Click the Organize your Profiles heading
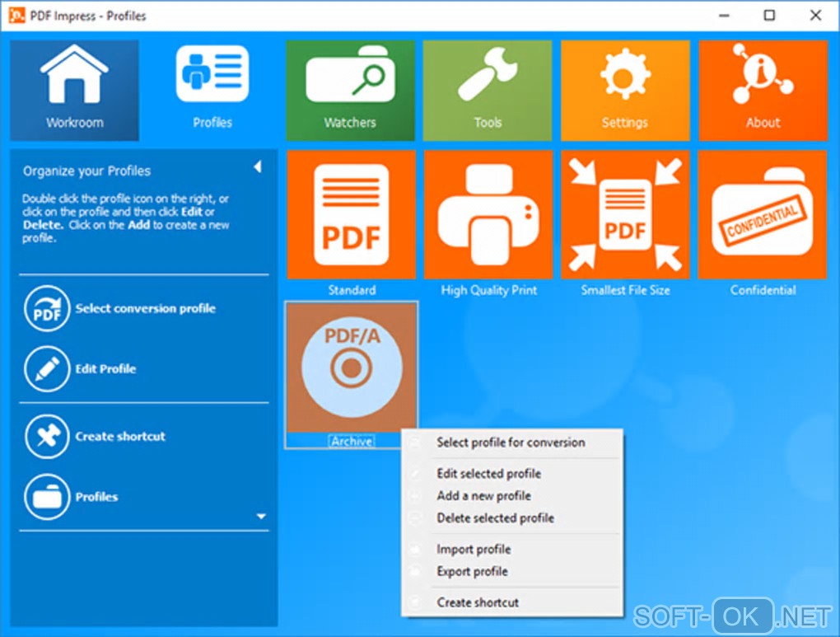Screen dimensions: 840x637 point(86,171)
